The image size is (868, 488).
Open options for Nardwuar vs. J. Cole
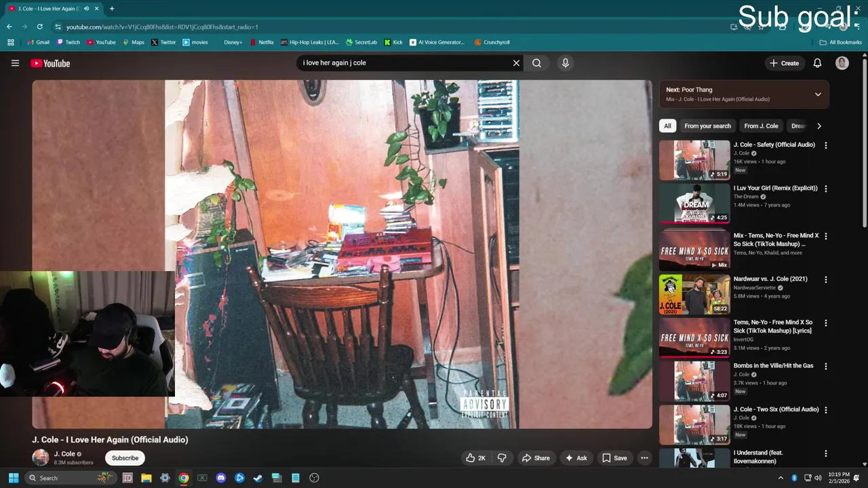tap(825, 279)
